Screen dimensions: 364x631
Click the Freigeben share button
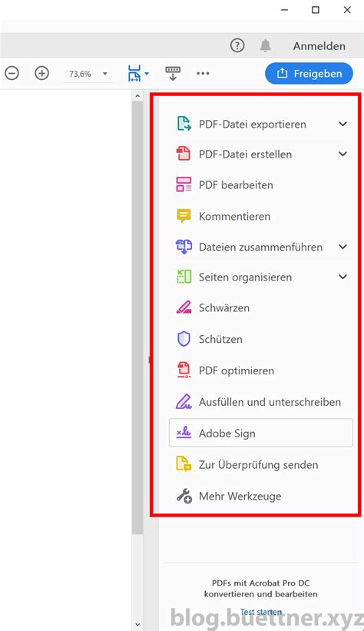click(309, 73)
